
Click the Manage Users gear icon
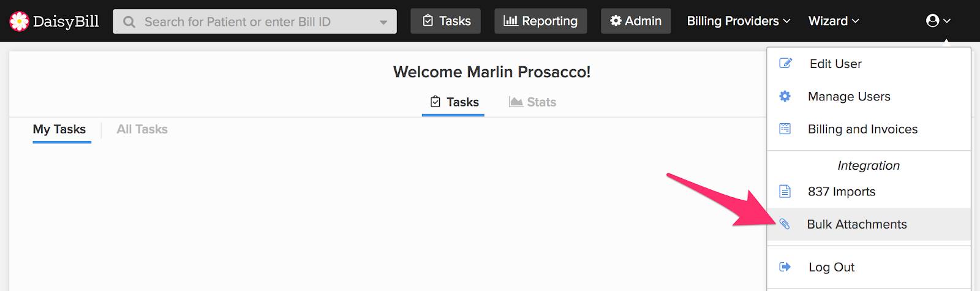[x=785, y=96]
